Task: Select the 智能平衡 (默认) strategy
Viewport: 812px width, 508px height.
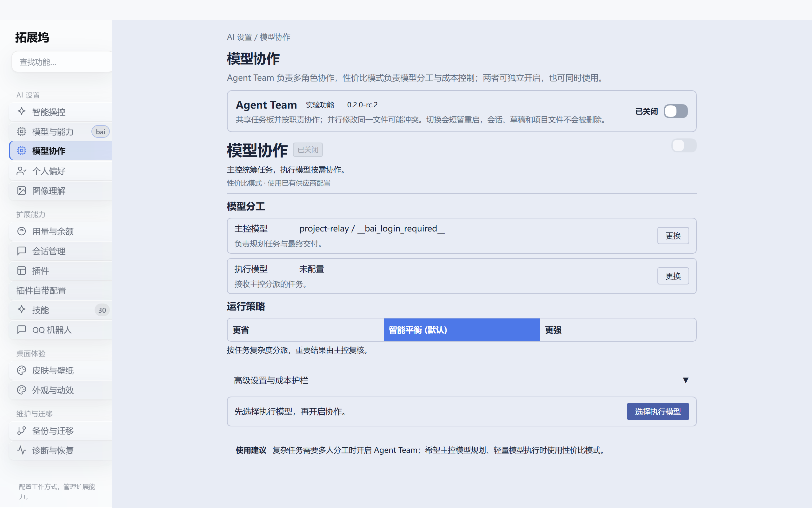Action: coord(462,330)
